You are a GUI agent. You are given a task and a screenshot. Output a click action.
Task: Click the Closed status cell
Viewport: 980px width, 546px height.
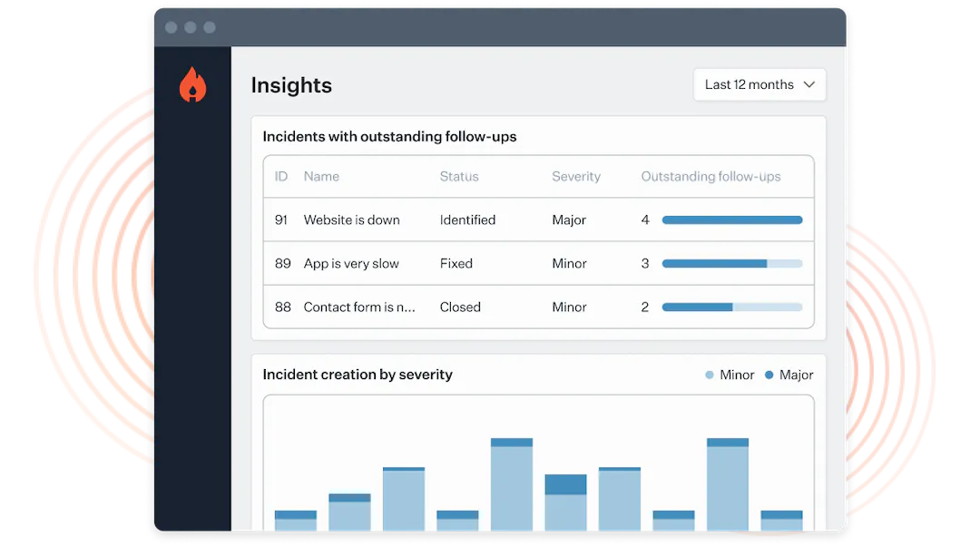[x=459, y=307]
